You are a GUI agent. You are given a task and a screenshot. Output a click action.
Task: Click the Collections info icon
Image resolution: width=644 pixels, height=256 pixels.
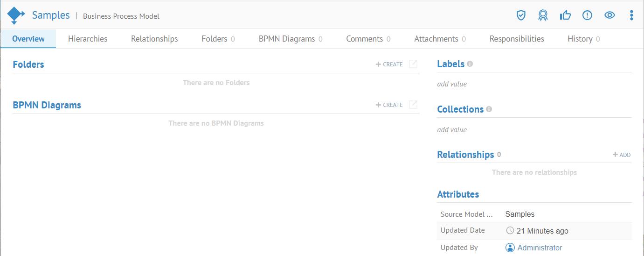pos(489,109)
